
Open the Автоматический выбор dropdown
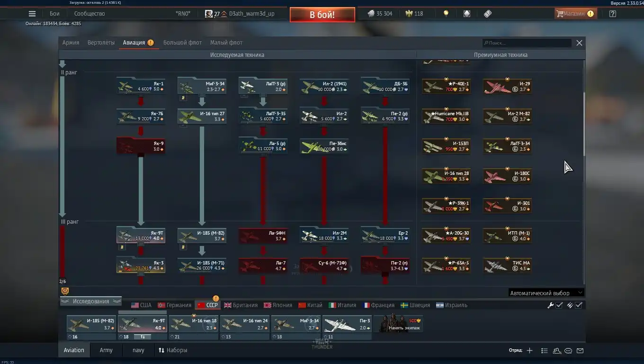point(546,293)
